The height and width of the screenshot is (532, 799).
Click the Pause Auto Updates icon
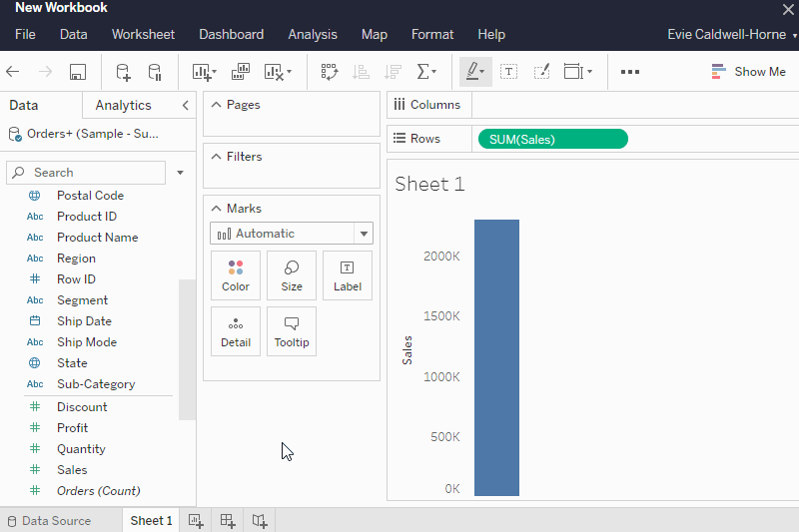pyautogui.click(x=155, y=72)
